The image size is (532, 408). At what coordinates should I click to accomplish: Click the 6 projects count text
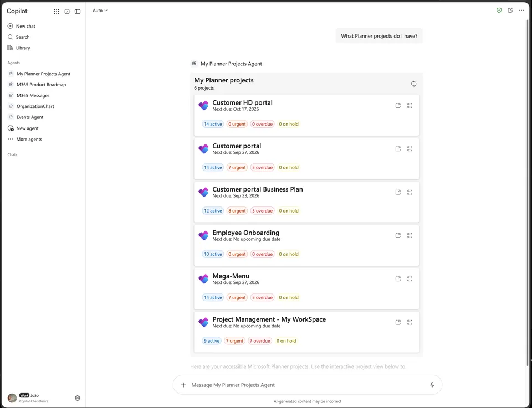[x=204, y=88]
